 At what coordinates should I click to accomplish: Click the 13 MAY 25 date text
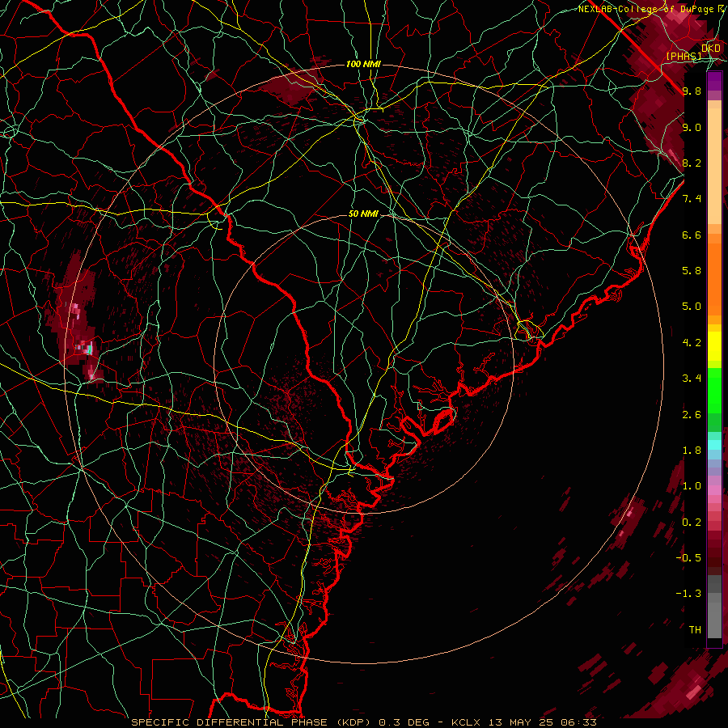522,722
